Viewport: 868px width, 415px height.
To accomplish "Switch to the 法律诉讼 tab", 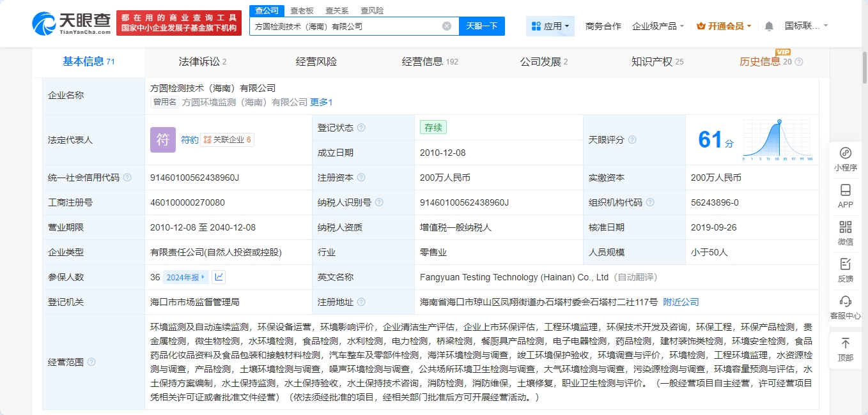I will [203, 62].
